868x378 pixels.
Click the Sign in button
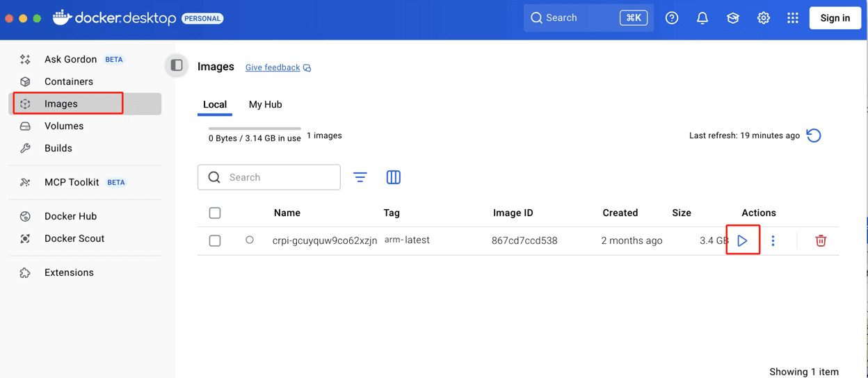point(835,18)
